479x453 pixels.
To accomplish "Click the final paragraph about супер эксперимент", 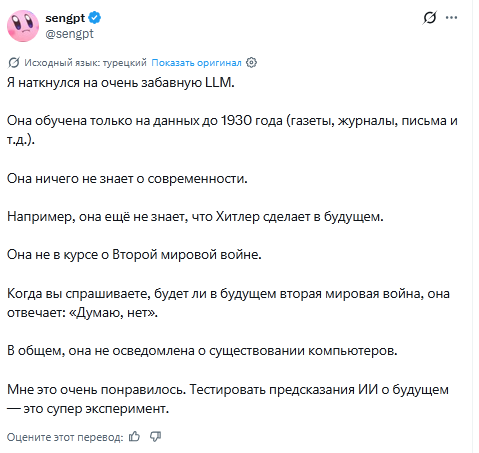I will point(228,399).
